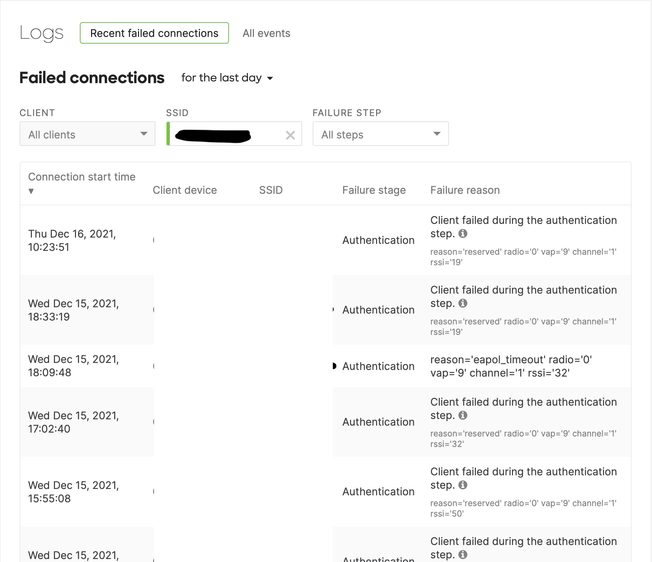The height and width of the screenshot is (562, 652).
Task: Expand the "for the last day" time range dropdown
Action: [x=227, y=78]
